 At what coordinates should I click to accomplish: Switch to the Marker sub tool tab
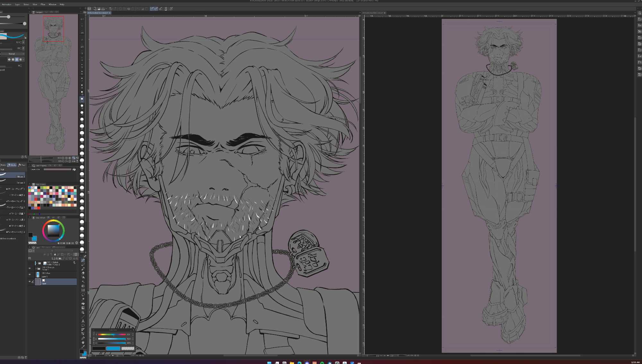(x=12, y=165)
